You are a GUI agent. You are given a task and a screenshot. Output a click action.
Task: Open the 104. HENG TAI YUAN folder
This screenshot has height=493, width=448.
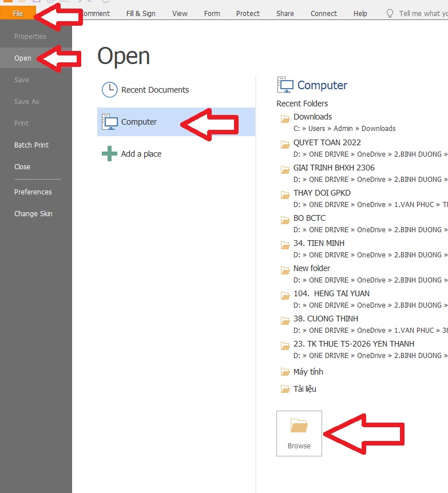(x=331, y=293)
